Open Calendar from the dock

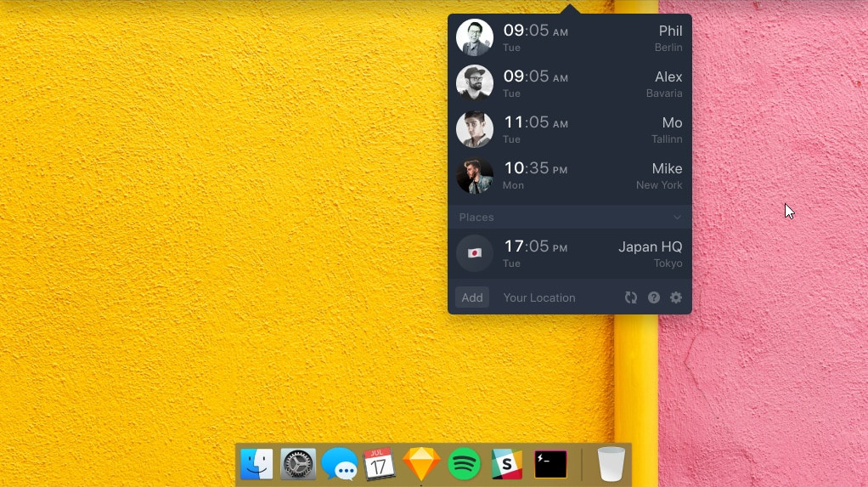[x=379, y=464]
